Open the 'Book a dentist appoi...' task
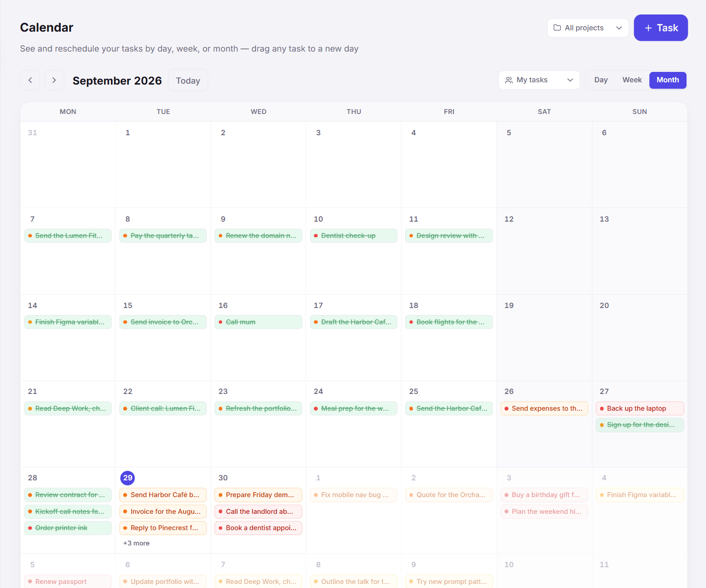The width and height of the screenshot is (706, 588). (258, 528)
